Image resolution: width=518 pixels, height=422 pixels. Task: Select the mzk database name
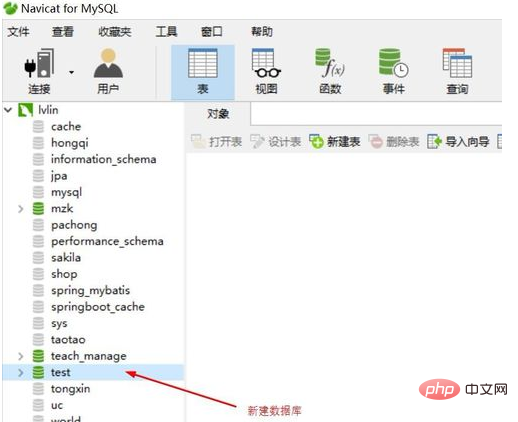point(62,209)
